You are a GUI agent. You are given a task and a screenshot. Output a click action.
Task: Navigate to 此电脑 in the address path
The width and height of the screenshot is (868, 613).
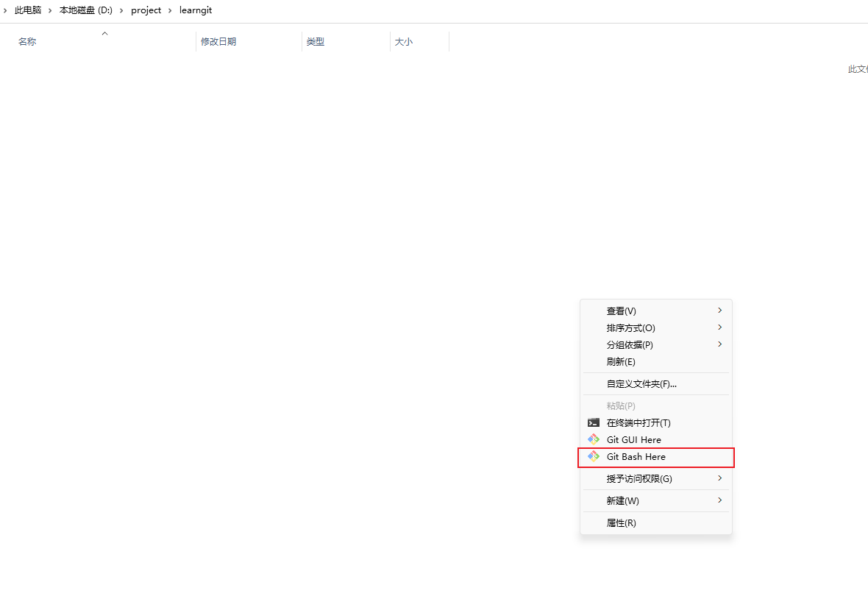(x=28, y=11)
